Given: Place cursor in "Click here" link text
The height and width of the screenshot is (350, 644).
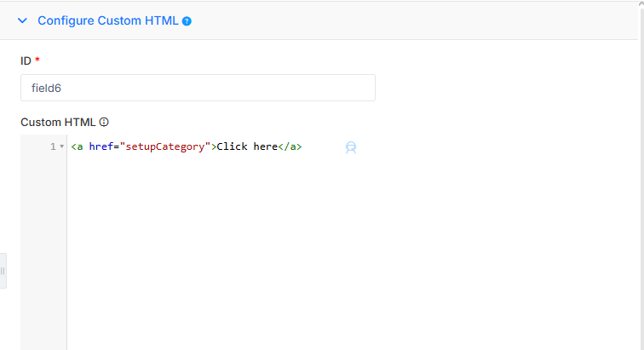Looking at the screenshot, I should pos(247,146).
